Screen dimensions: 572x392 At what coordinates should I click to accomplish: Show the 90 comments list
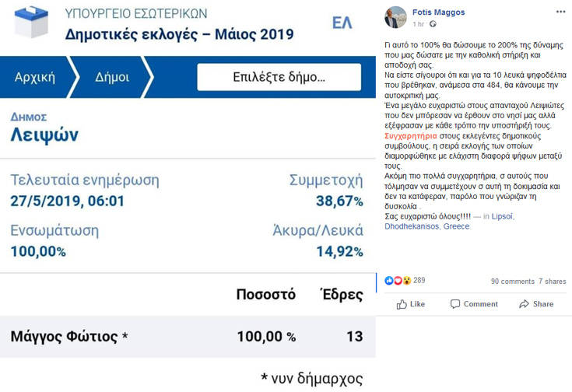coord(512,282)
